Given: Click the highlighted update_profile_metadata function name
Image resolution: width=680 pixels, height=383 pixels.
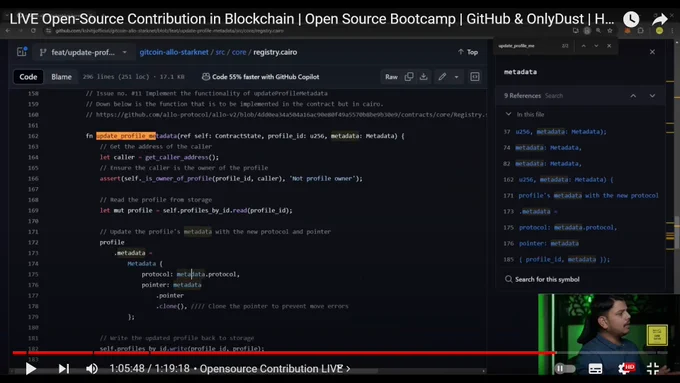Looking at the screenshot, I should click(x=136, y=136).
